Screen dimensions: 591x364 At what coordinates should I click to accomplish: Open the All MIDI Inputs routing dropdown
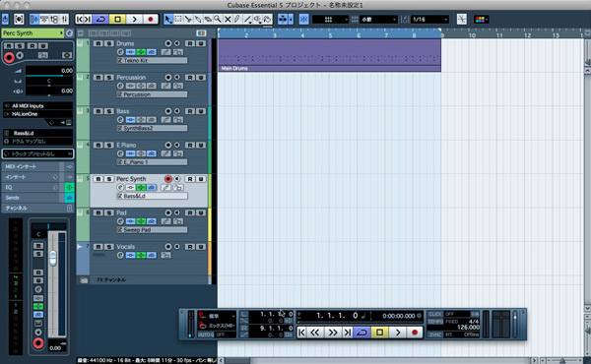37,106
